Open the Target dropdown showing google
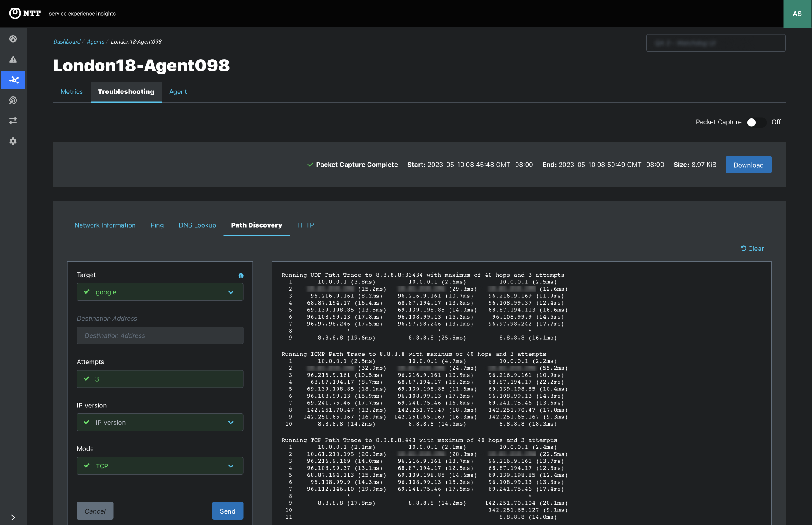This screenshot has width=812, height=525. [160, 292]
